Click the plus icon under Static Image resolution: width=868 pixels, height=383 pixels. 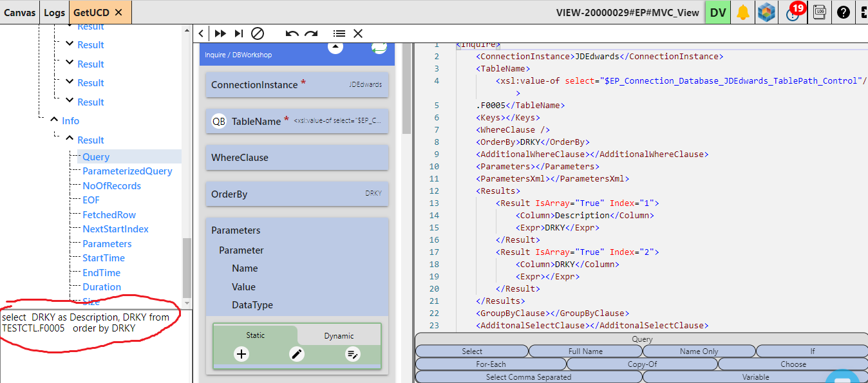point(241,353)
